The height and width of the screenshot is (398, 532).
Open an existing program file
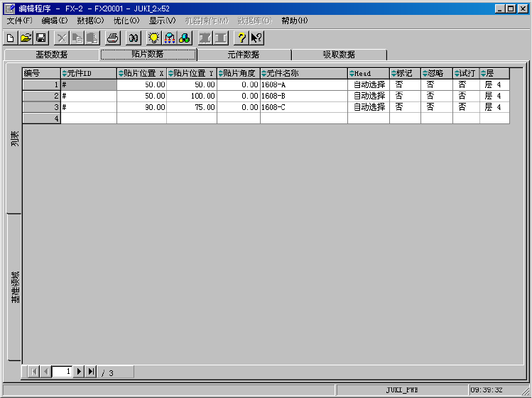coord(26,38)
